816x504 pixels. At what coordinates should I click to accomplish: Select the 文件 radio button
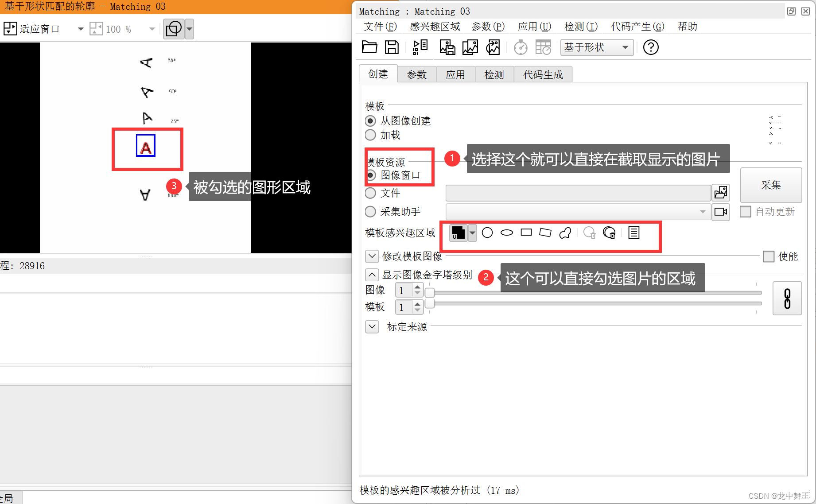pyautogui.click(x=370, y=193)
